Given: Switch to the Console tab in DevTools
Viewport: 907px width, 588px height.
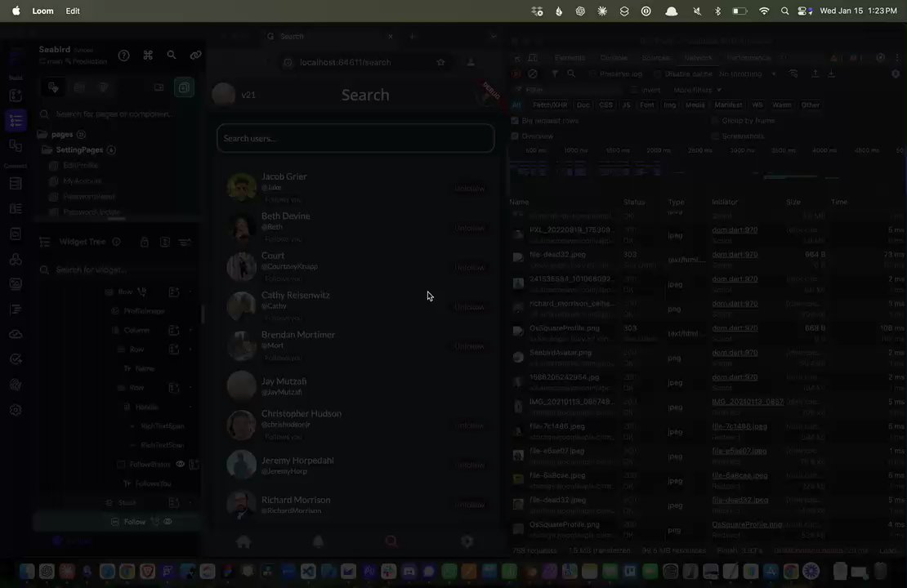Looking at the screenshot, I should tap(614, 58).
